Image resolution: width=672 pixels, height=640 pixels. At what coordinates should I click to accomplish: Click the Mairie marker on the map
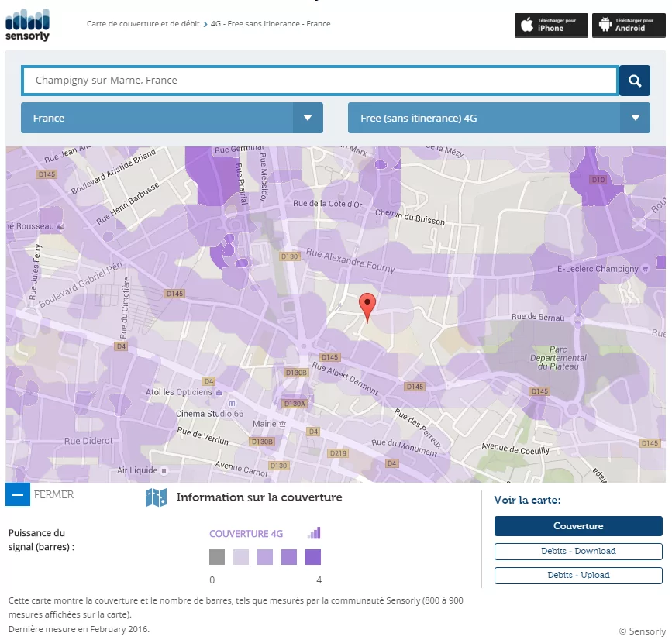click(283, 425)
